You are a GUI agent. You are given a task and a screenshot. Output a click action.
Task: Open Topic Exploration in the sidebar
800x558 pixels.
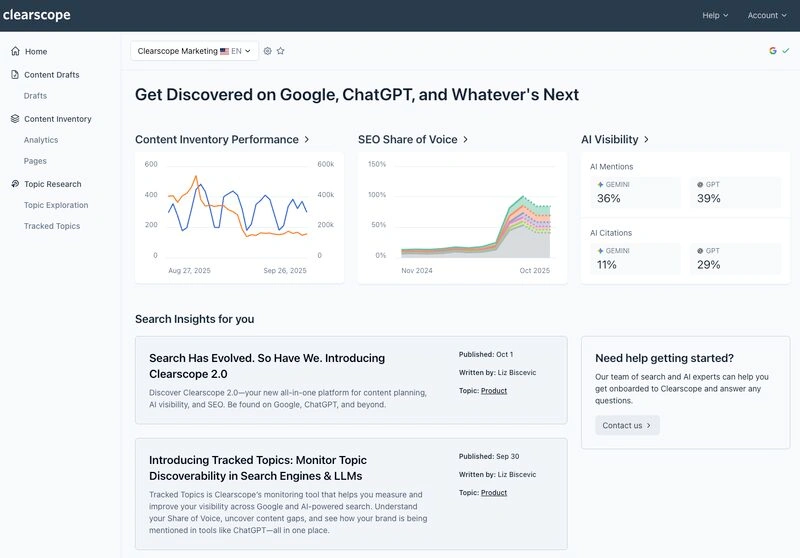(56, 205)
